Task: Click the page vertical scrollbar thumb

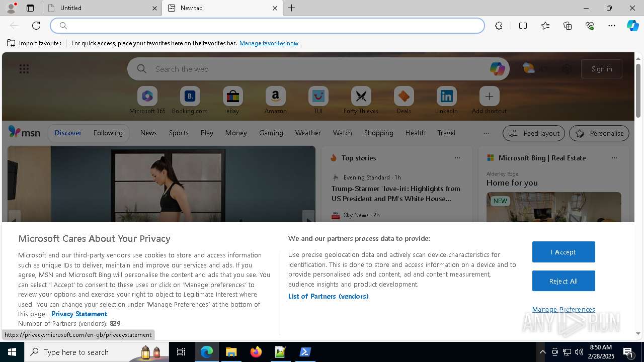Action: (638, 91)
